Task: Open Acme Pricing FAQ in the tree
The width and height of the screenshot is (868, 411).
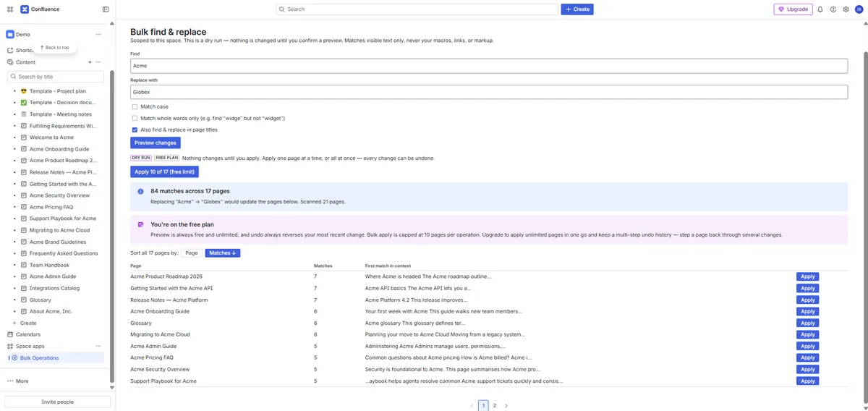Action: click(x=51, y=207)
